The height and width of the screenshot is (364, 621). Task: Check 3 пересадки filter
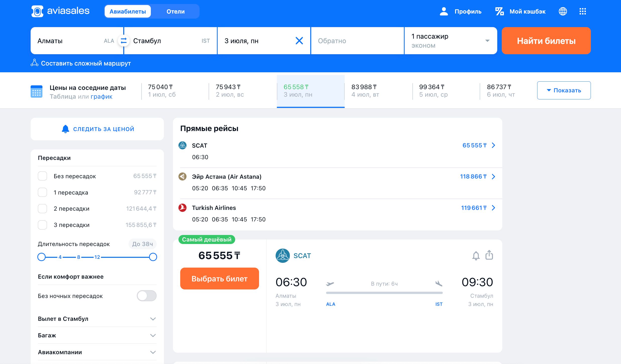coord(42,225)
